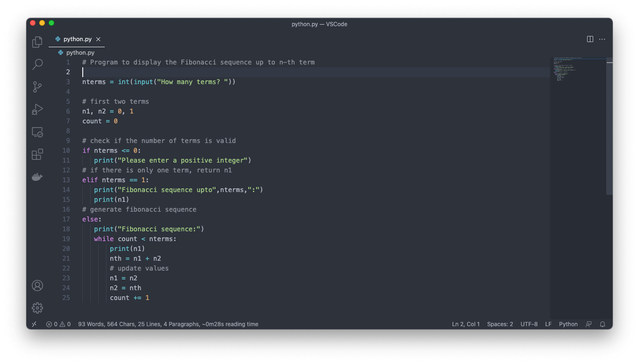Change indentation via Spaces: 2 button
The height and width of the screenshot is (364, 639).
500,324
